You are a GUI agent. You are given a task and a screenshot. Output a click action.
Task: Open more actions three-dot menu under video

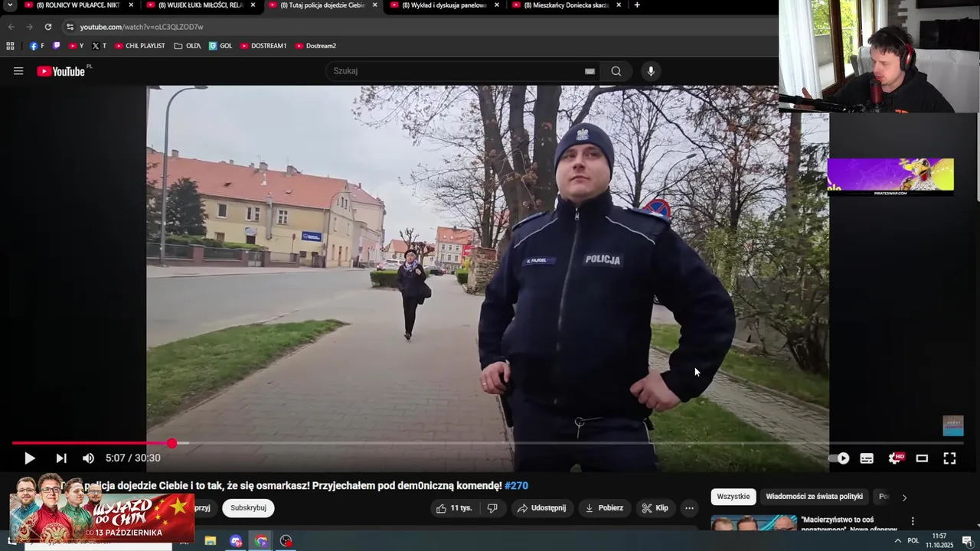coord(689,508)
